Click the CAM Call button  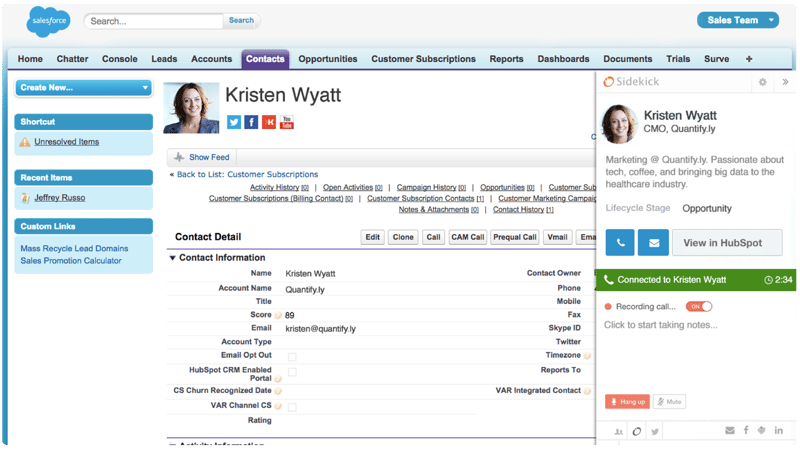[467, 237]
